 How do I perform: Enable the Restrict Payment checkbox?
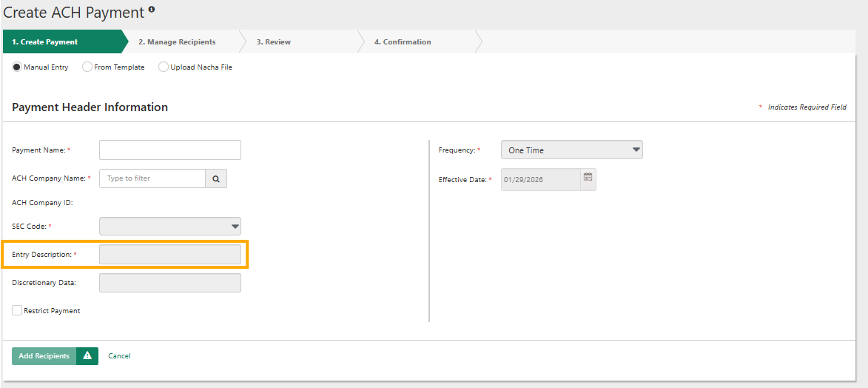click(x=17, y=311)
